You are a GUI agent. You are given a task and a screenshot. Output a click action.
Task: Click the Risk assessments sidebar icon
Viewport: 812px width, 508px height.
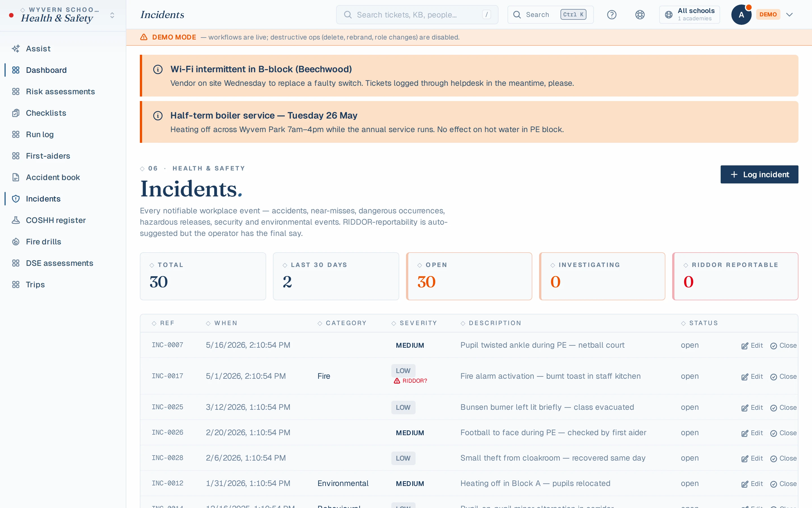16,92
